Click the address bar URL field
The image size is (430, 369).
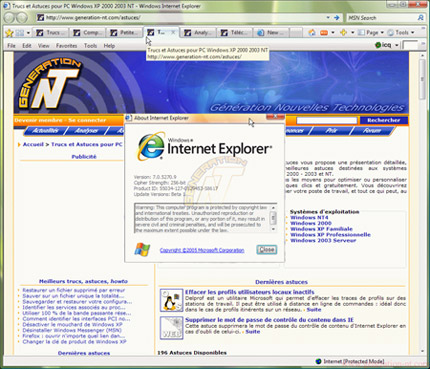point(183,18)
